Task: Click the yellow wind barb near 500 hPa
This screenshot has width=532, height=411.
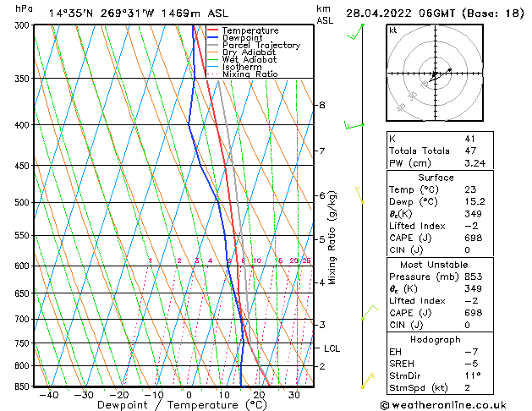Action: click(x=361, y=196)
